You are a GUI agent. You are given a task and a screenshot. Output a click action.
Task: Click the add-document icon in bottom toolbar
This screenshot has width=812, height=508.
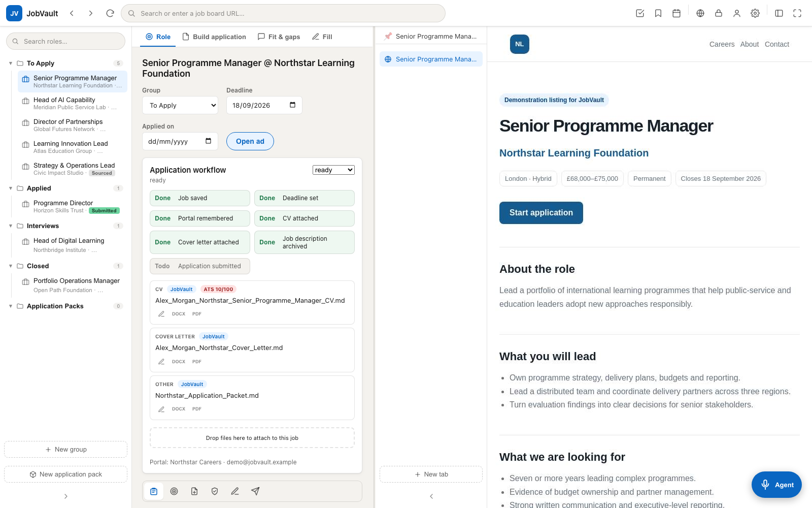[x=194, y=491]
